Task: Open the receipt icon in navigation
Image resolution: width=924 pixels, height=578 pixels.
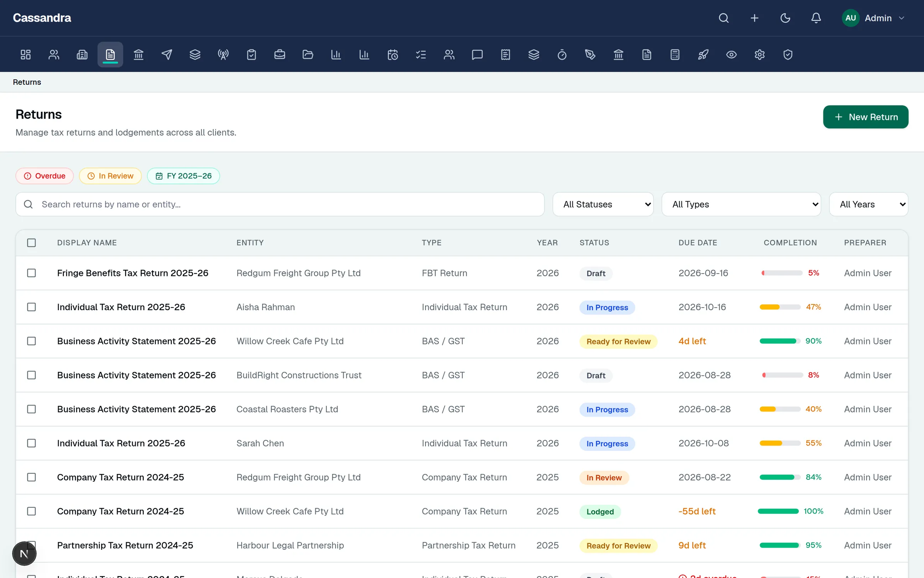Action: point(506,55)
